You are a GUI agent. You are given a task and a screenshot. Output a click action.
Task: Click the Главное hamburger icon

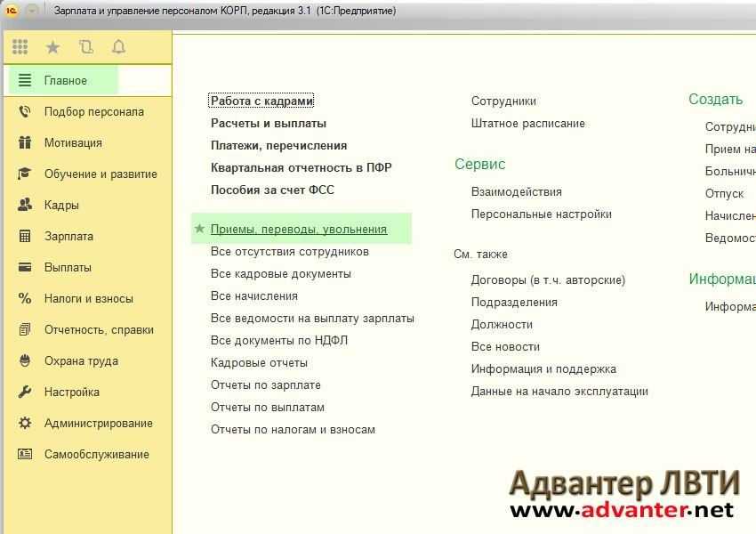(x=25, y=80)
